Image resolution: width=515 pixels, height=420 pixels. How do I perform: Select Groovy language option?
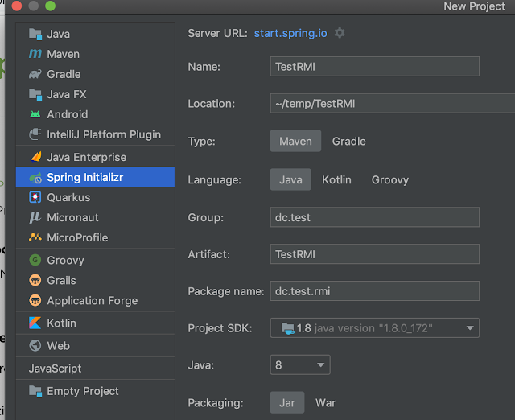click(389, 179)
